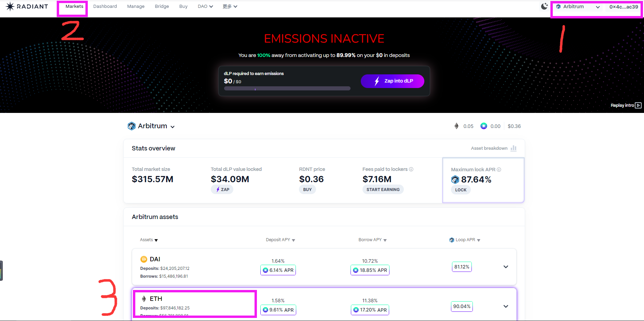Viewport: 644px width, 321px height.
Task: Click the ZAP button under dLP locked
Action: click(x=222, y=190)
